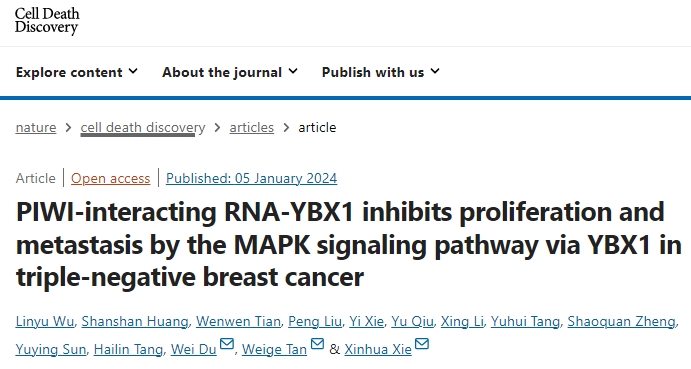Expand the Publish with us chevron
Viewport: 691px width, 369px height.
pyautogui.click(x=435, y=71)
